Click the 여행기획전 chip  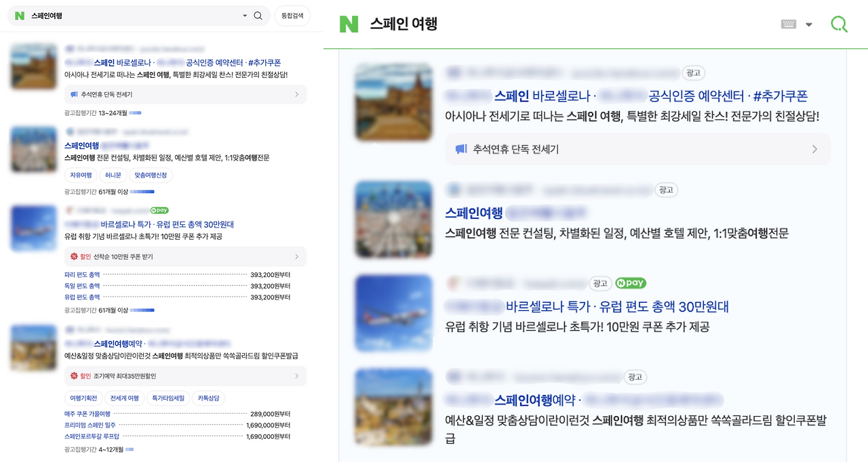(x=84, y=398)
